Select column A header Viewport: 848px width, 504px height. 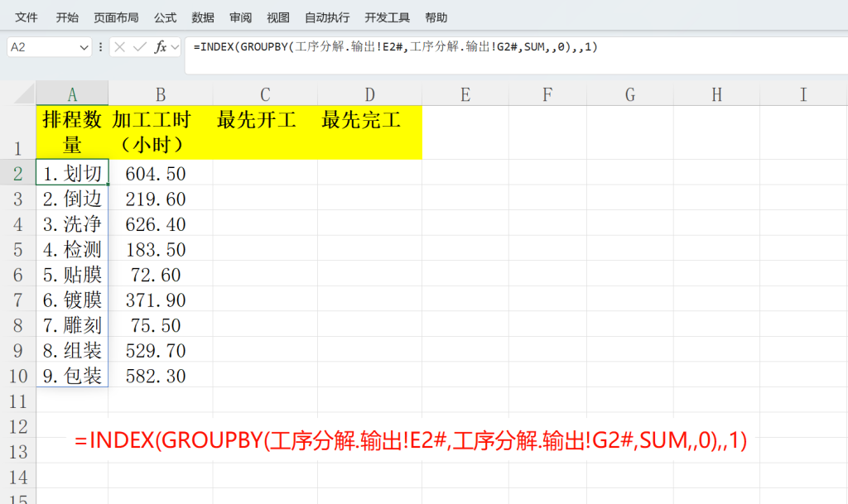pyautogui.click(x=72, y=94)
